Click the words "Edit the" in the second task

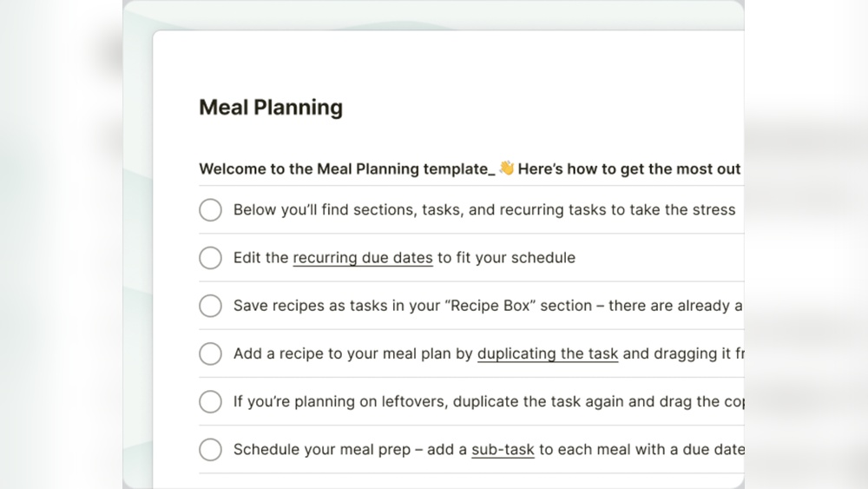pos(260,258)
